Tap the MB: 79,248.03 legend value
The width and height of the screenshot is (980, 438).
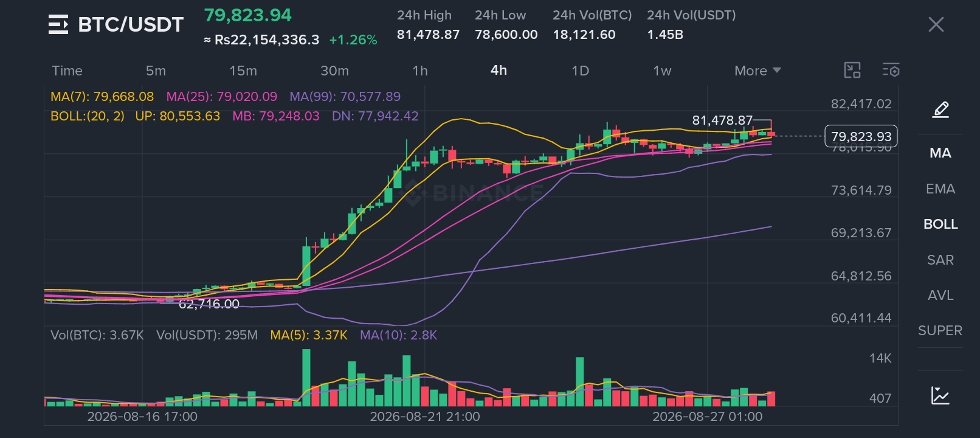pyautogui.click(x=275, y=116)
